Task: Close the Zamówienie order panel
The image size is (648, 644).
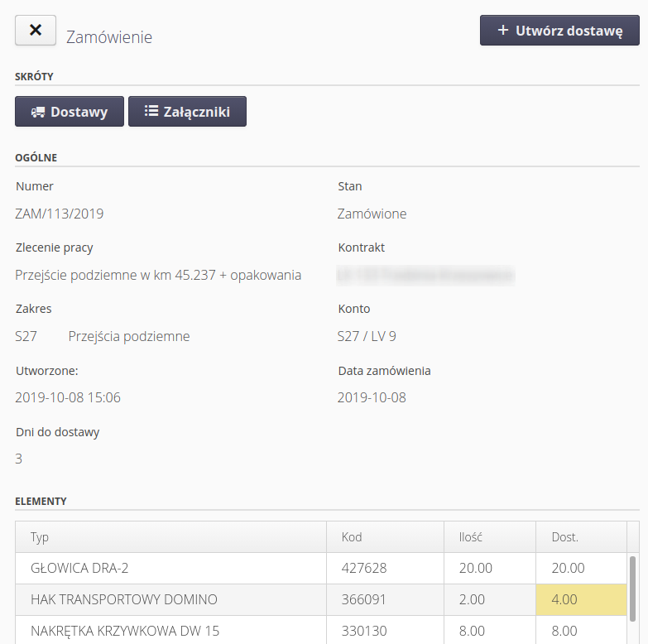Action: click(36, 30)
